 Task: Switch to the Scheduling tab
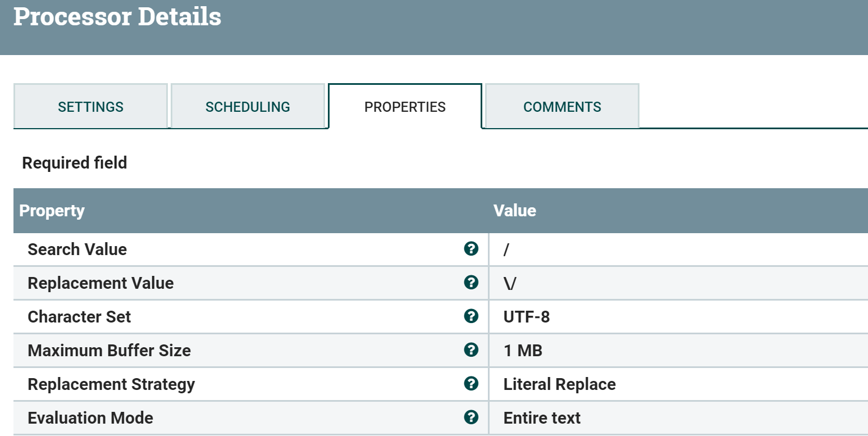pyautogui.click(x=248, y=107)
